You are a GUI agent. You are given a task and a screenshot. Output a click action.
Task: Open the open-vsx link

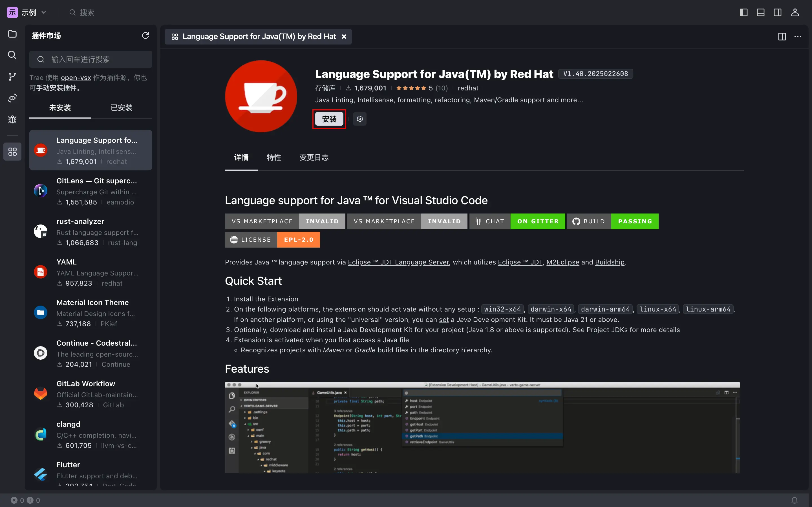click(76, 78)
